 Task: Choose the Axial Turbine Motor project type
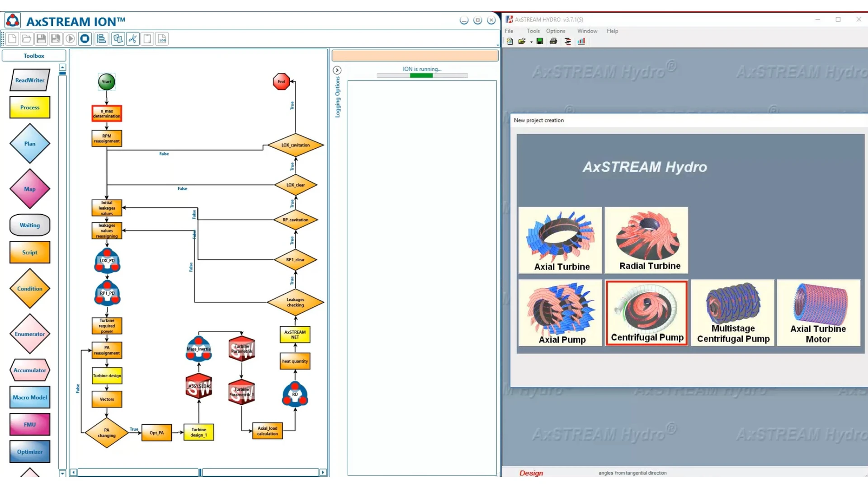point(819,313)
